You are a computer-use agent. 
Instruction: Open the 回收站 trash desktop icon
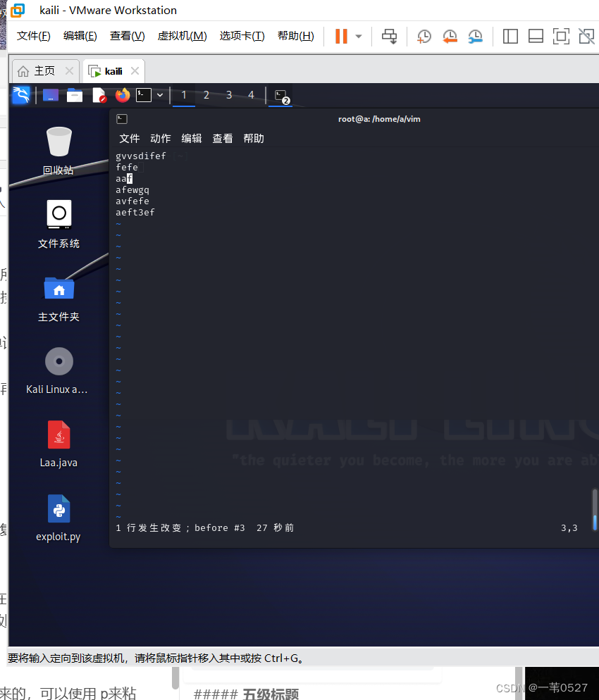tap(58, 151)
